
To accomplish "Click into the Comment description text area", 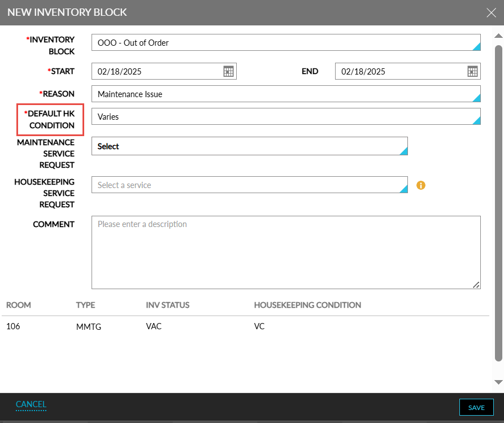I will [286, 252].
